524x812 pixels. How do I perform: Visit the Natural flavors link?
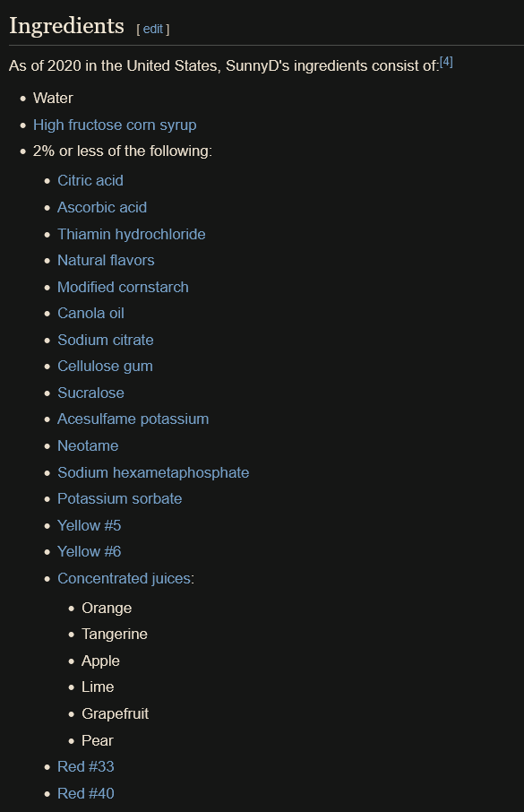tap(106, 260)
